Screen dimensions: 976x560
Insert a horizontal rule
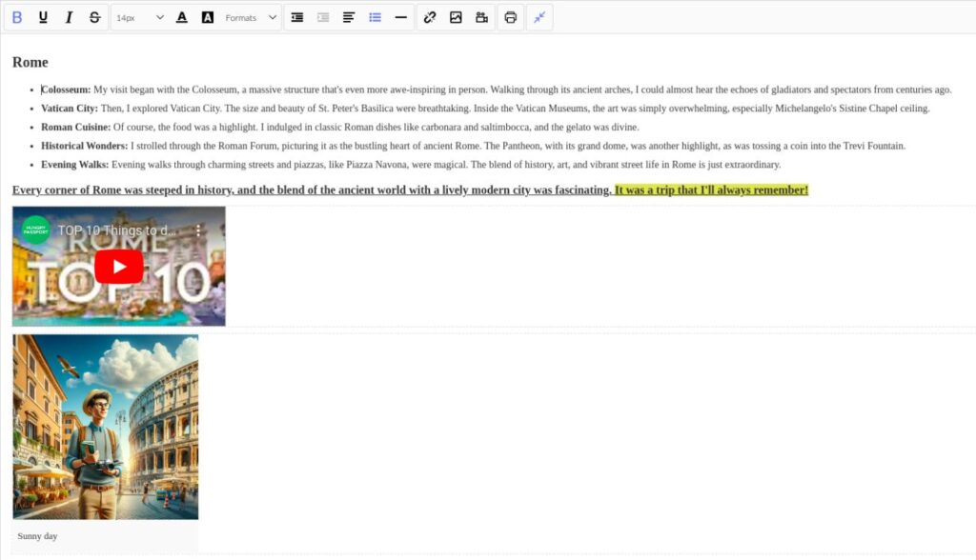tap(399, 16)
